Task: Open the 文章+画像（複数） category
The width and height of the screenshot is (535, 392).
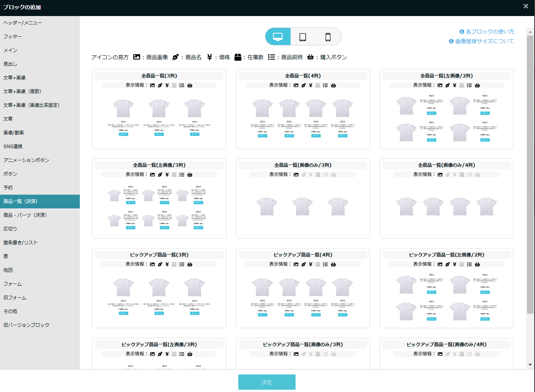Action: pos(40,92)
